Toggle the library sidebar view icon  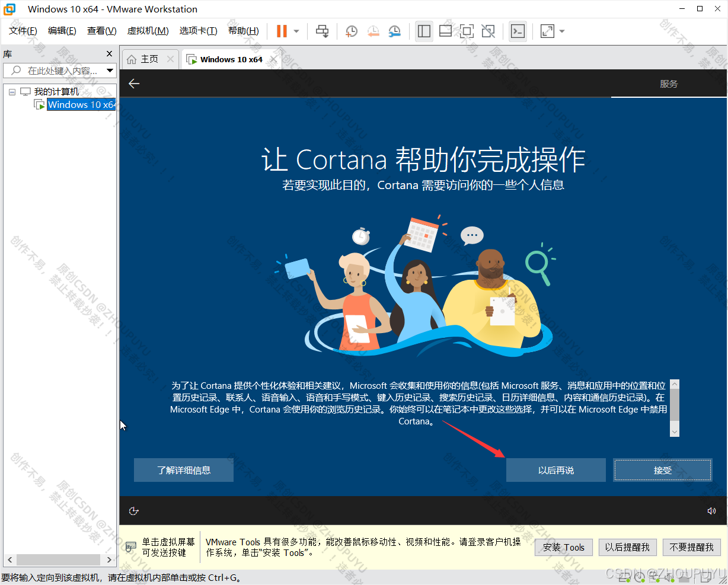(424, 31)
